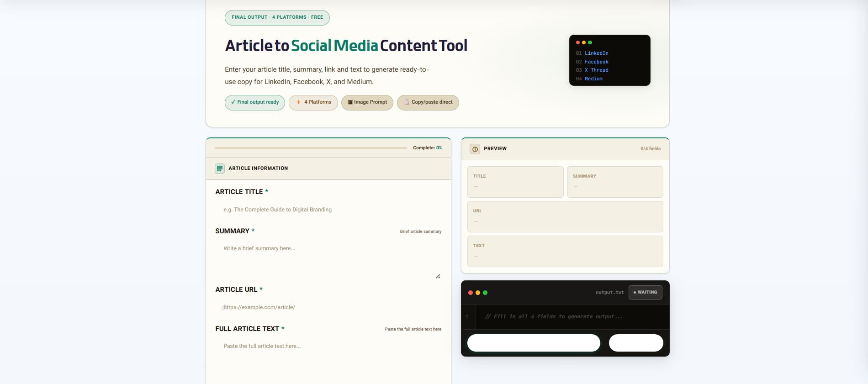The width and height of the screenshot is (868, 384).
Task: Click the Final Output 4 Platforms Free badge
Action: coord(277,17)
